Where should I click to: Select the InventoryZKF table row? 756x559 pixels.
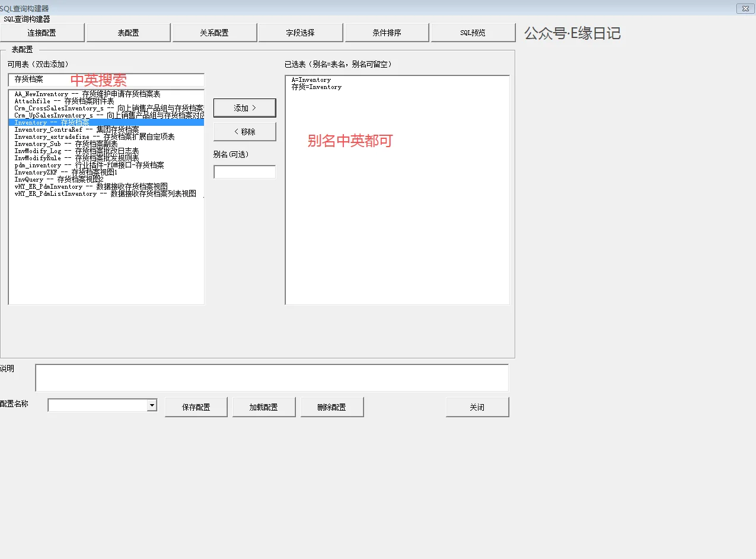point(107,172)
